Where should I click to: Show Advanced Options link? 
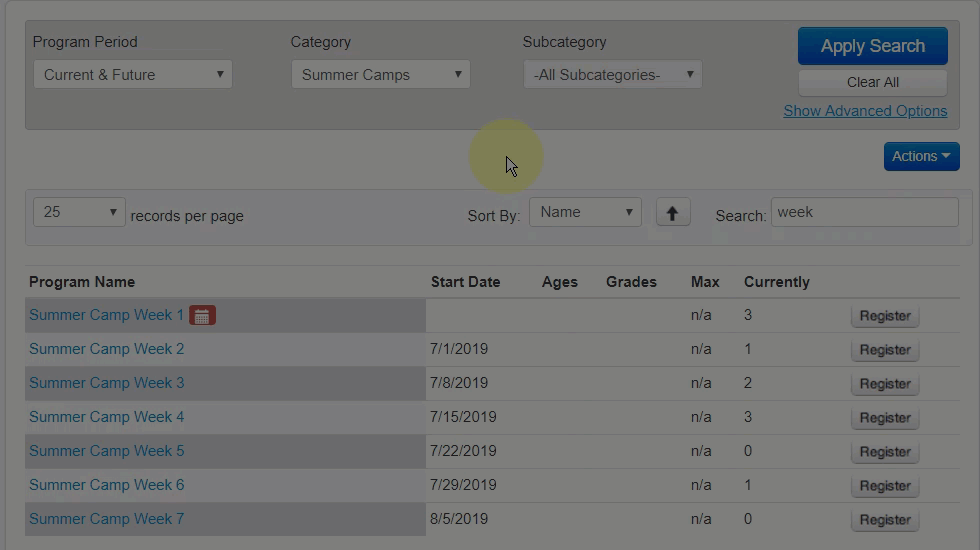pyautogui.click(x=865, y=111)
